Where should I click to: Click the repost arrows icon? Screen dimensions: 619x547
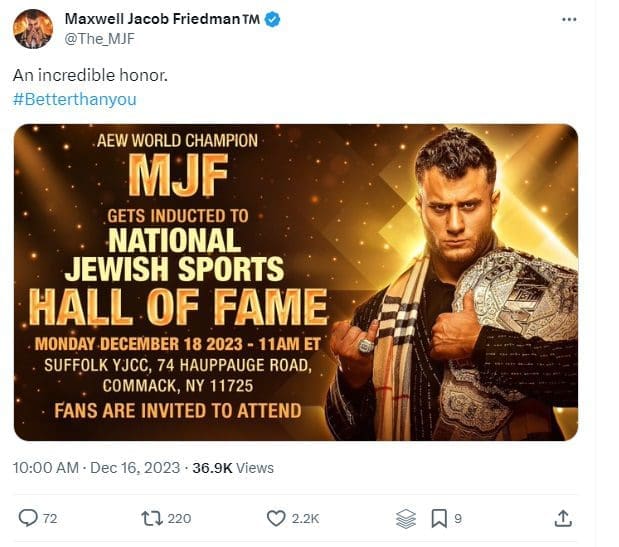click(150, 518)
